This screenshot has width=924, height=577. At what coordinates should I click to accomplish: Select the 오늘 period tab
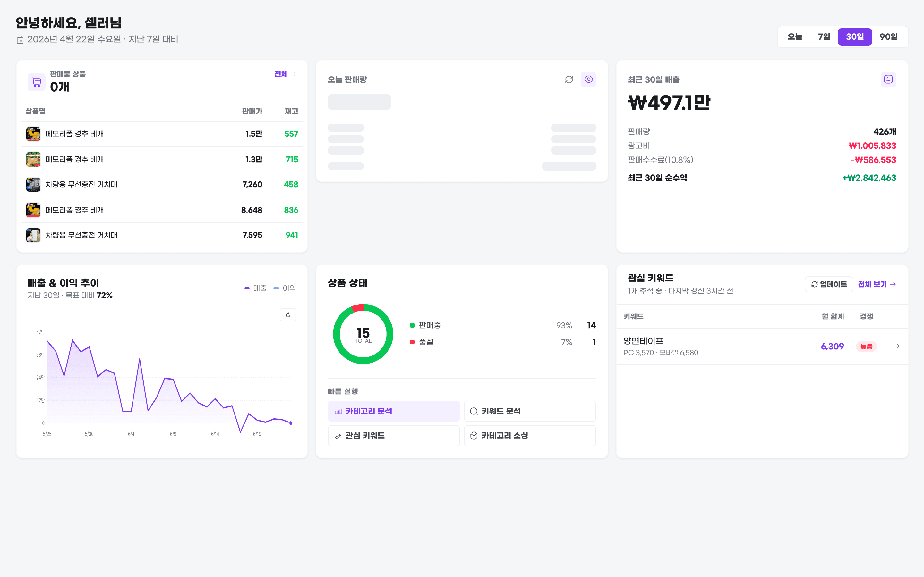point(795,37)
